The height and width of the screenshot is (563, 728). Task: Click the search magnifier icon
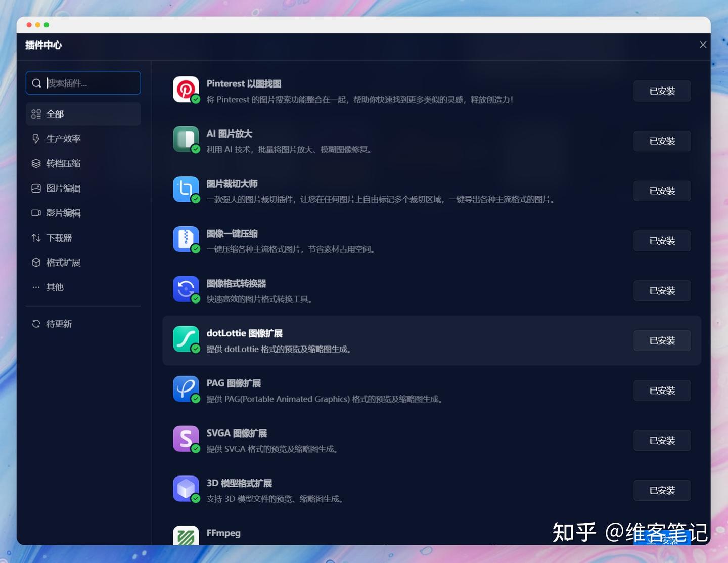click(36, 82)
